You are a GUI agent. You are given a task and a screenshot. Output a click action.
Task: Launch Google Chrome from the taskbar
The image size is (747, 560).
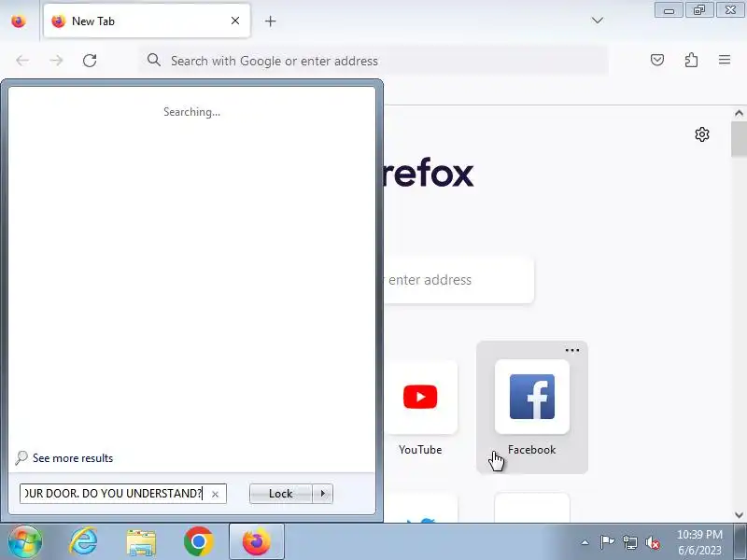click(199, 542)
